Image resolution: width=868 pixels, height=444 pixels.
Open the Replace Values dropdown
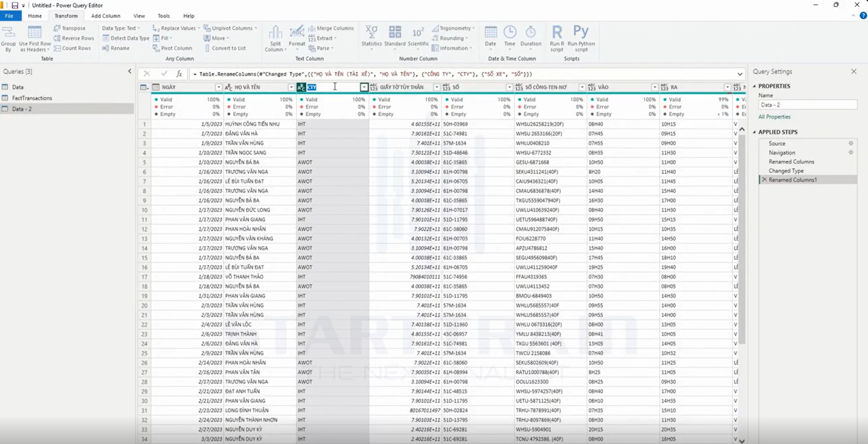[176, 28]
